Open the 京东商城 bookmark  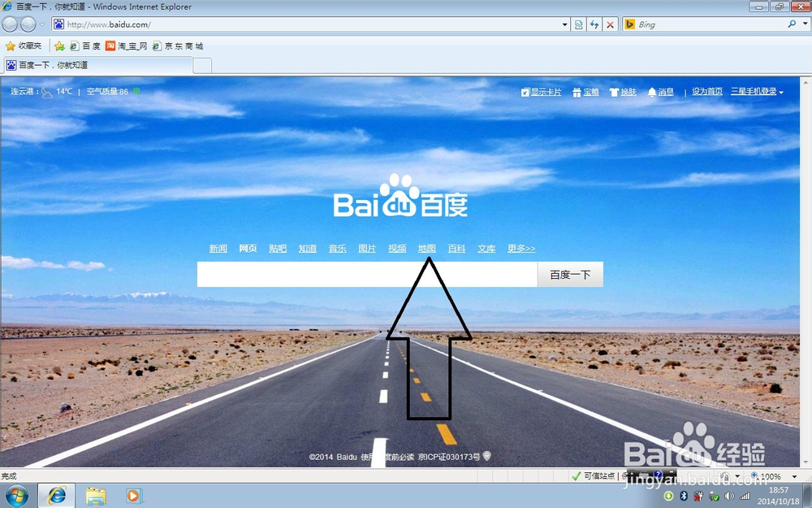(178, 46)
